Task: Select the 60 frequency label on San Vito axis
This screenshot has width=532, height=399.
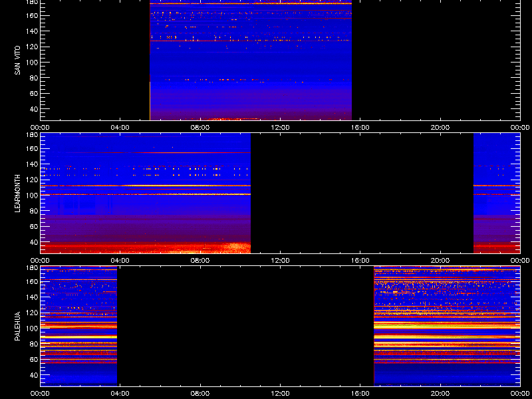Action: (34, 93)
